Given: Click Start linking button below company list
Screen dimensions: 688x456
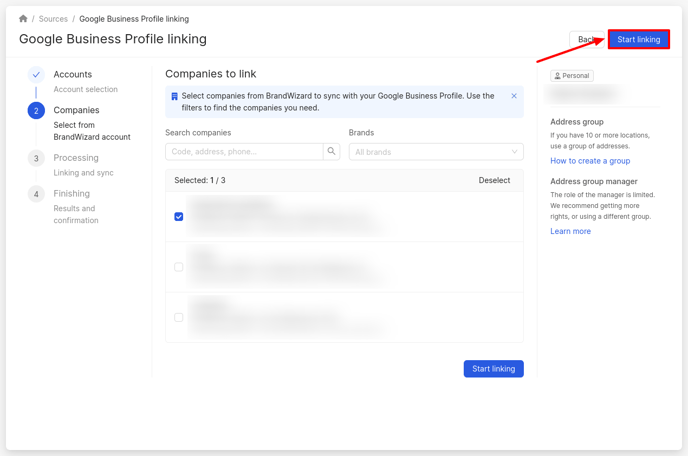Looking at the screenshot, I should tap(494, 369).
